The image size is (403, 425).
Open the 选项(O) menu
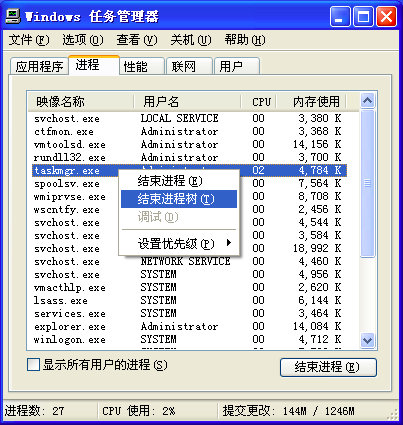click(x=83, y=40)
